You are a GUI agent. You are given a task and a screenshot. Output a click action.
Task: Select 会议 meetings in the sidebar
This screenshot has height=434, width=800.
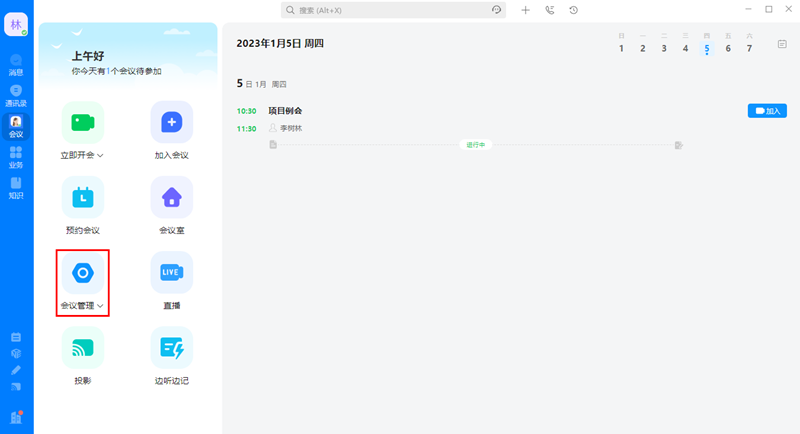click(16, 126)
